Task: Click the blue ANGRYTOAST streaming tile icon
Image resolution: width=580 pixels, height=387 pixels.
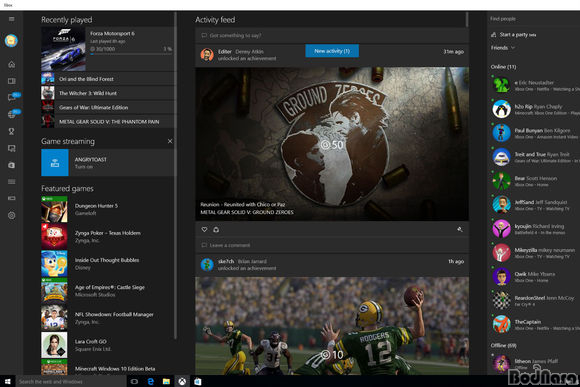Action: point(55,162)
